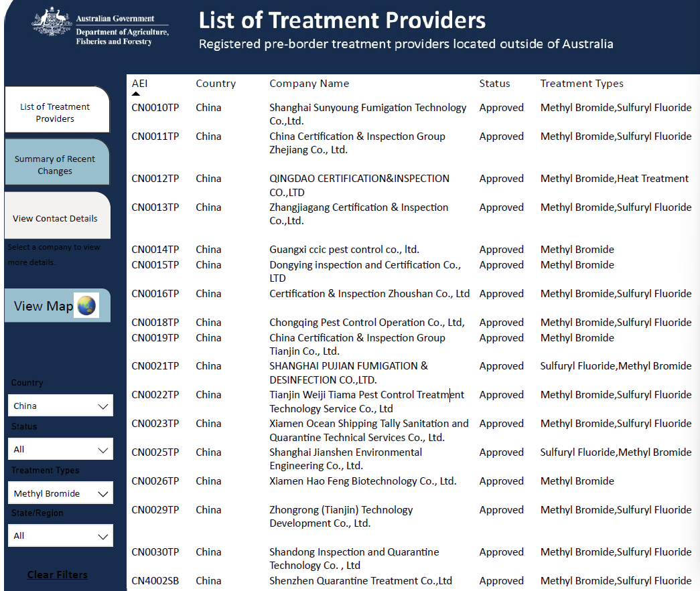Select AEI cell CN0029TP
Image resolution: width=700 pixels, height=591 pixels.
[155, 510]
